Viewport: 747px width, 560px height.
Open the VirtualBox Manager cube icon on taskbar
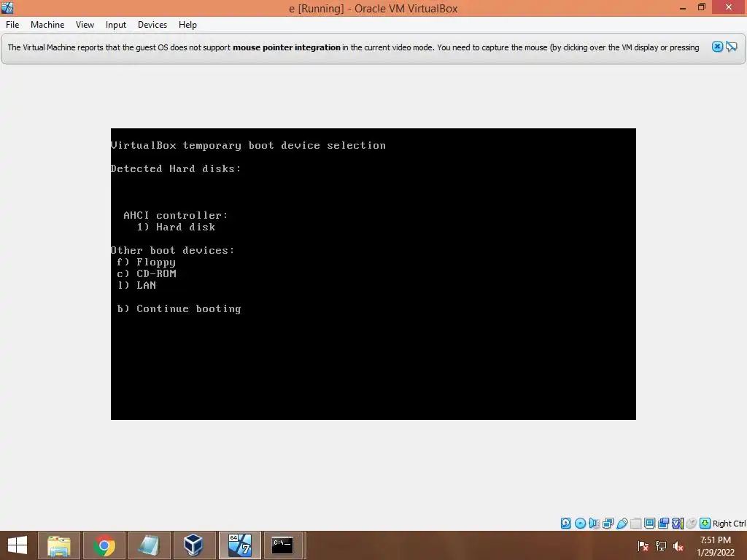pyautogui.click(x=193, y=545)
